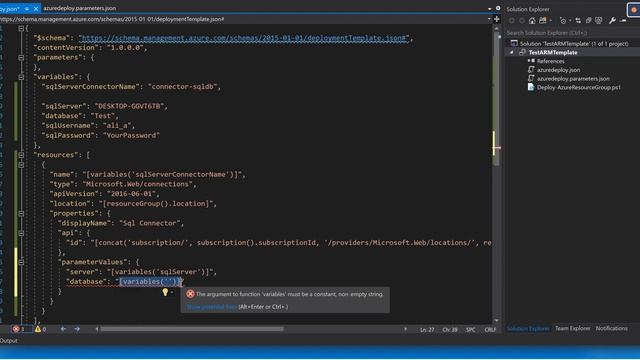
Task: Click the recording indicator button top right
Action: point(633,10)
